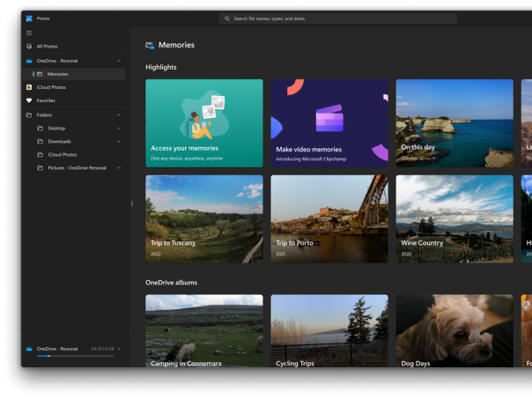Open OneDrive storage dropdown at sidebar bottom
The height and width of the screenshot is (399, 532).
tap(119, 349)
